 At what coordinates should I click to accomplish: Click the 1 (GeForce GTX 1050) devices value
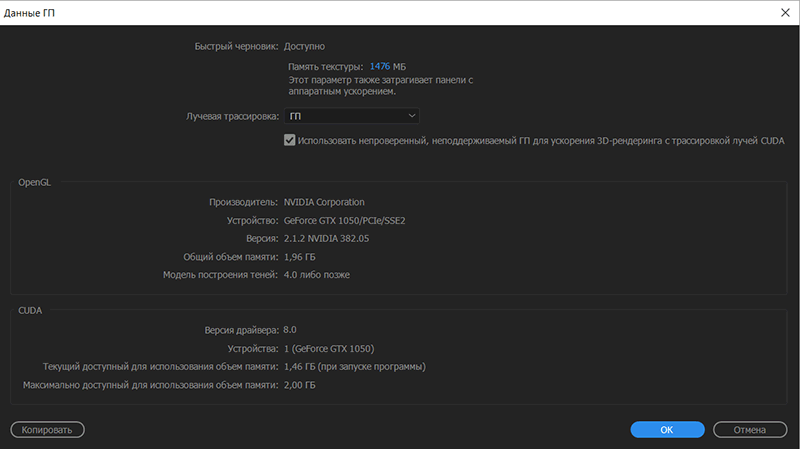[x=329, y=348]
